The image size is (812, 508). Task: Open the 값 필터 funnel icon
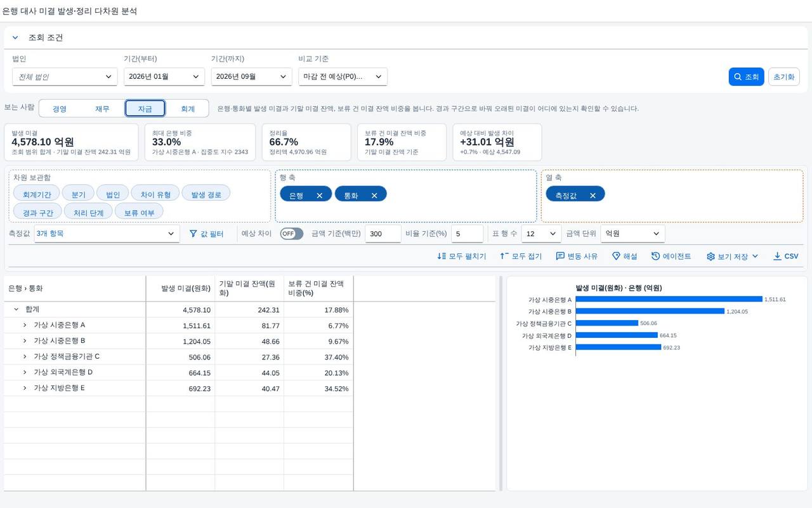193,234
